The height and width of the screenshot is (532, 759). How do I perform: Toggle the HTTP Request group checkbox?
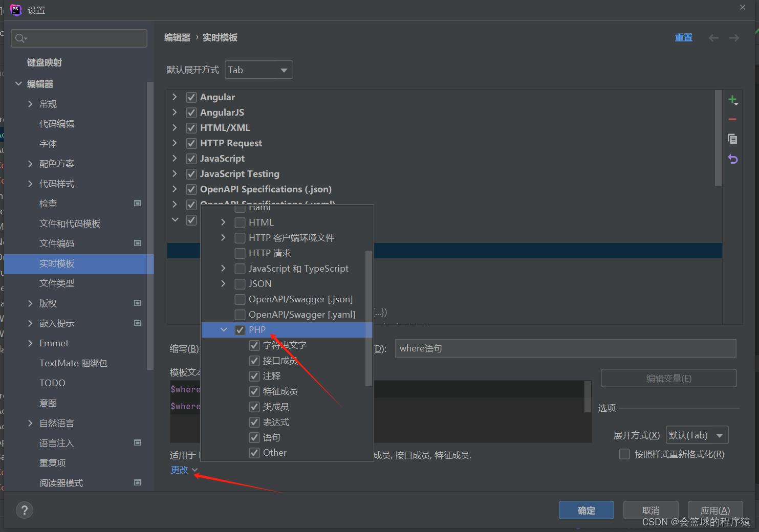(191, 143)
